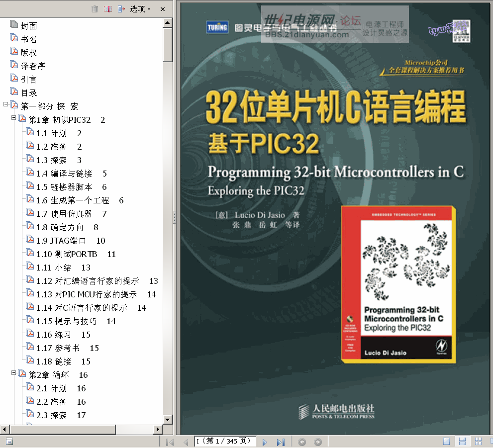Collapse the 第2章 循环 bookmark
The width and height of the screenshot is (493, 448).
(x=13, y=372)
